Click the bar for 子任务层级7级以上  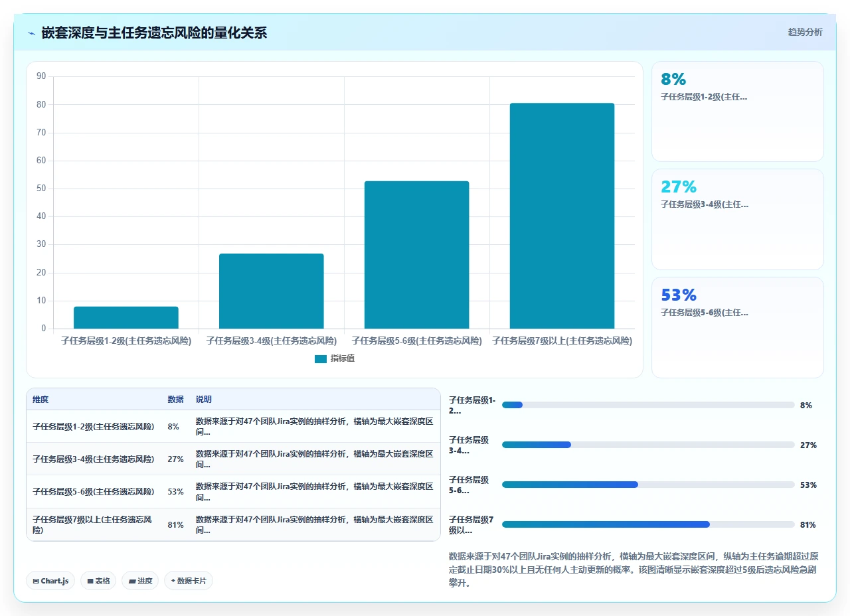click(562, 216)
